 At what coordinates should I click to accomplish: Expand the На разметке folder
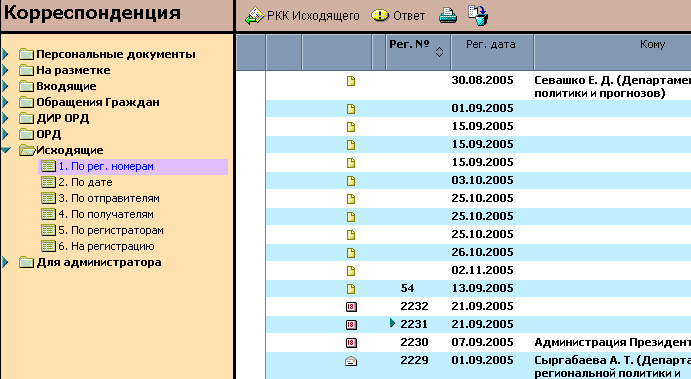click(x=6, y=70)
